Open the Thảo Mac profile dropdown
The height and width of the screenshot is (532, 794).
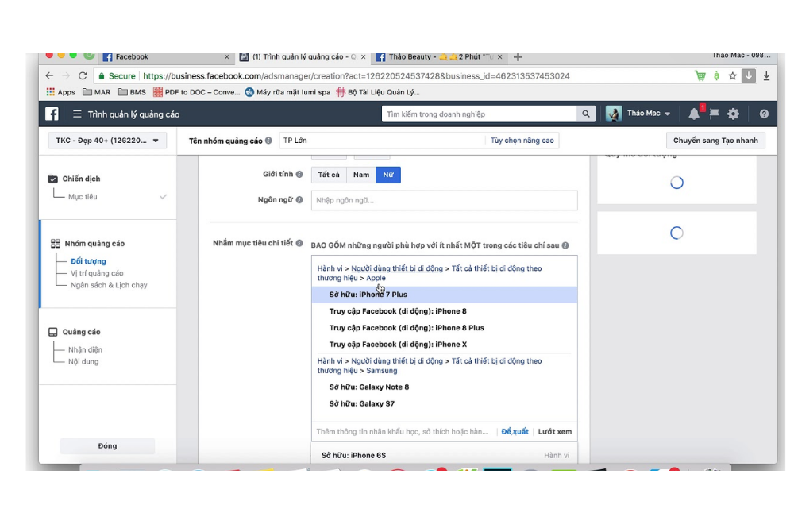tap(639, 114)
